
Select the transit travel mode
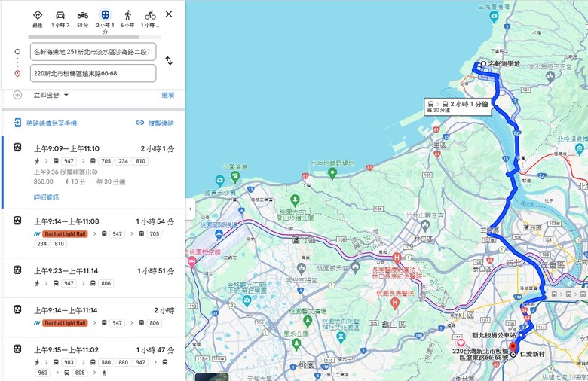point(105,15)
